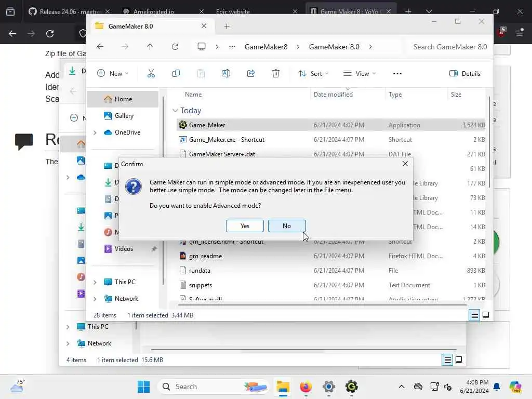Expand chevron after GameMaker 8.0 breadcrumb

pyautogui.click(x=370, y=47)
